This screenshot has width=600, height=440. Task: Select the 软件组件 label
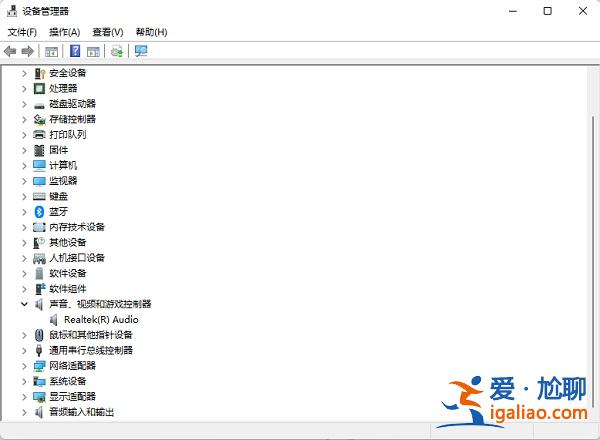pyautogui.click(x=68, y=289)
